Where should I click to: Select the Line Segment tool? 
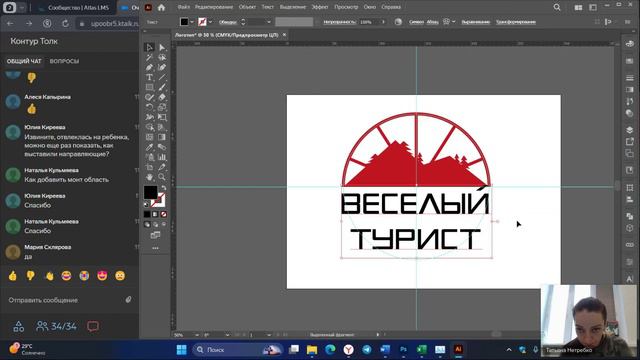click(x=162, y=77)
